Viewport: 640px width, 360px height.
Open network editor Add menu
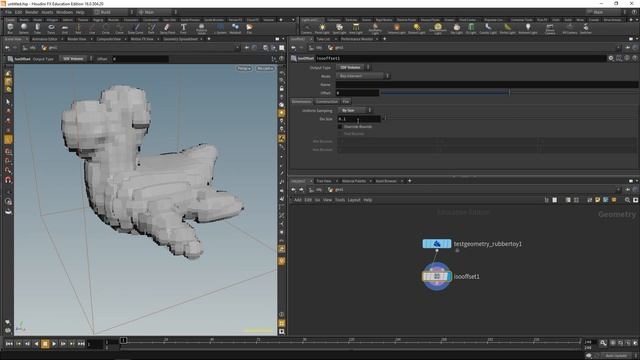click(x=298, y=200)
